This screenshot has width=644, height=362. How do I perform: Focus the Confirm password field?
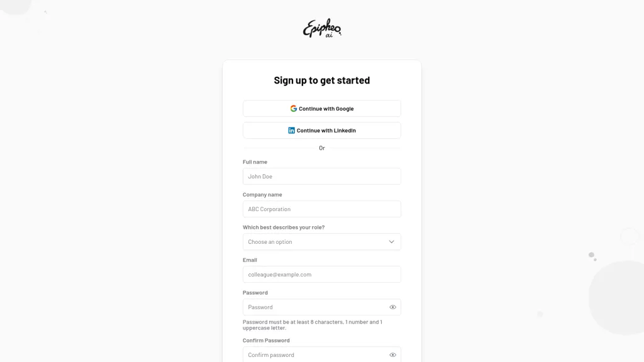[x=313, y=355]
